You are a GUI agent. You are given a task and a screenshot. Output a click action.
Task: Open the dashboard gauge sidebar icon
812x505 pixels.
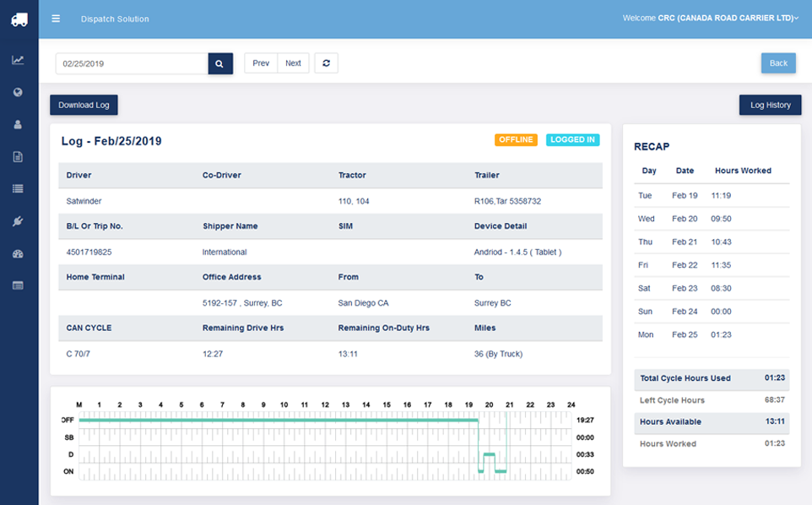click(18, 253)
